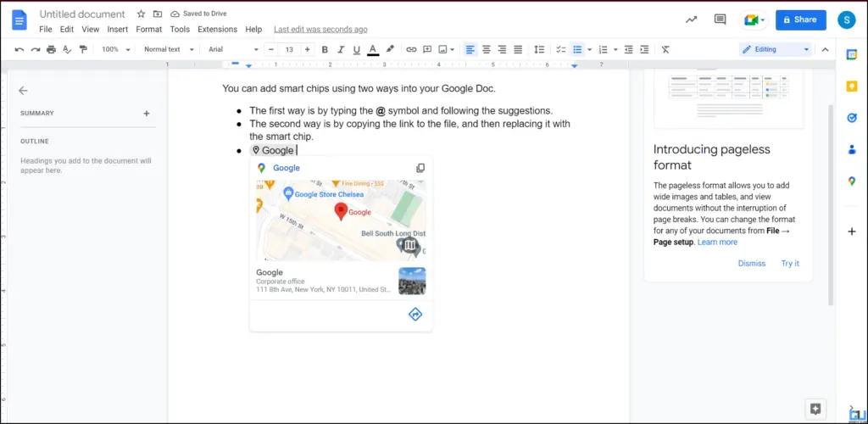The height and width of the screenshot is (424, 868).
Task: Open text color picker
Action: point(373,49)
